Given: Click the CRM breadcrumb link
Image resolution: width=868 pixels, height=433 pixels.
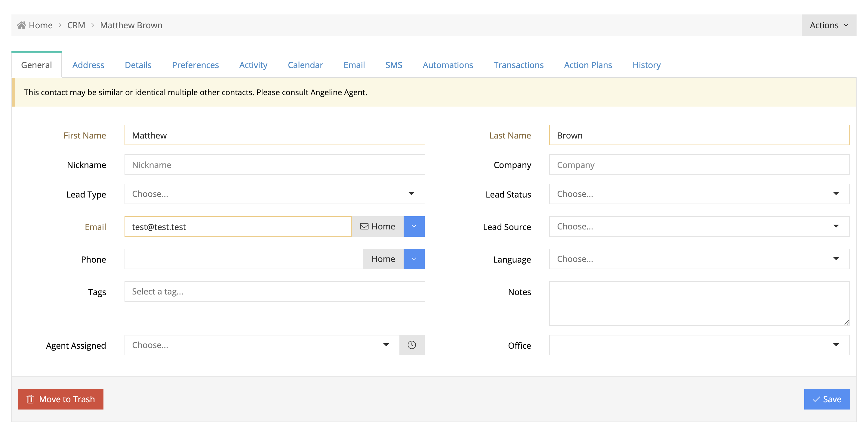Looking at the screenshot, I should (x=76, y=25).
